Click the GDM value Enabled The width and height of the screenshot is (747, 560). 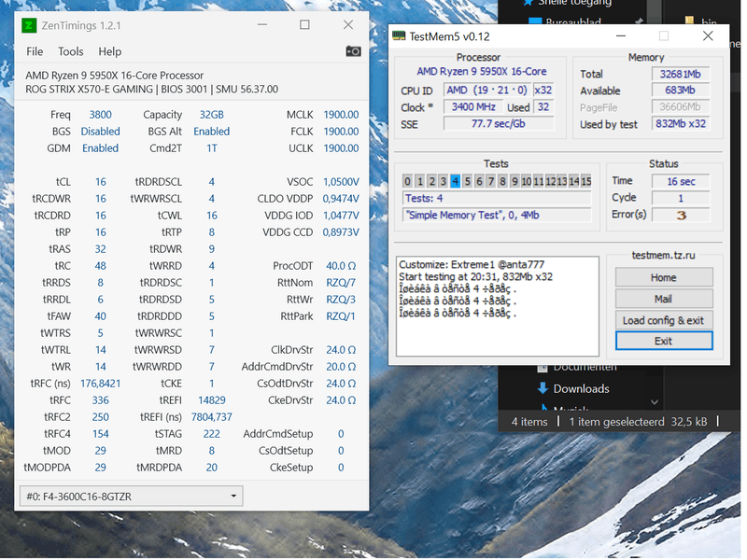click(x=100, y=148)
